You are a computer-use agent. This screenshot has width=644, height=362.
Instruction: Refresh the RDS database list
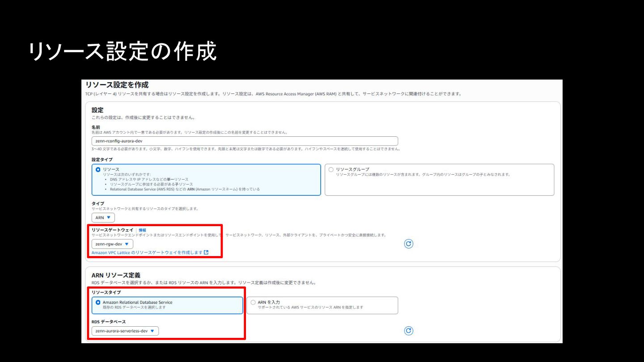coord(408,331)
